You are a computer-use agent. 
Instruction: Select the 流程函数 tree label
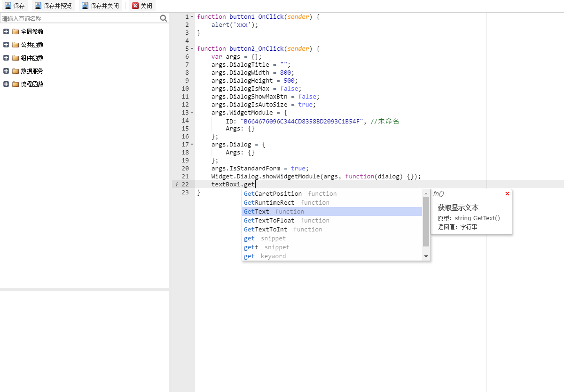coord(32,84)
